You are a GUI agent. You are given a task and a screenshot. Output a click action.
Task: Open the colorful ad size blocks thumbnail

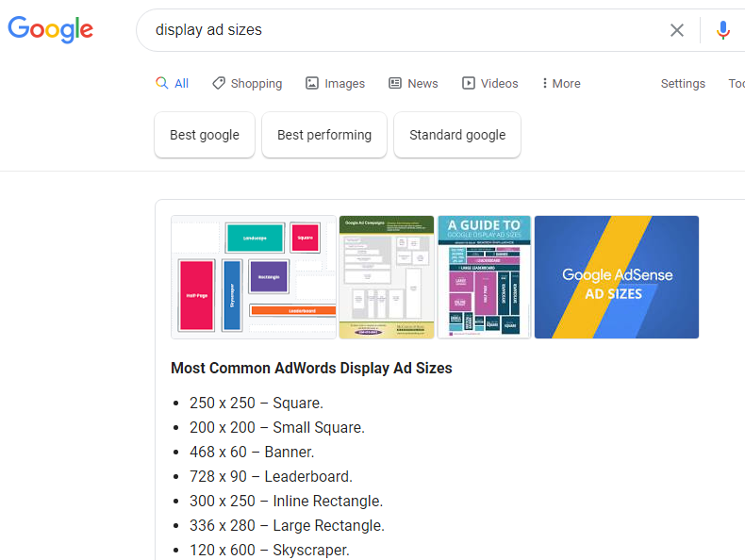254,277
